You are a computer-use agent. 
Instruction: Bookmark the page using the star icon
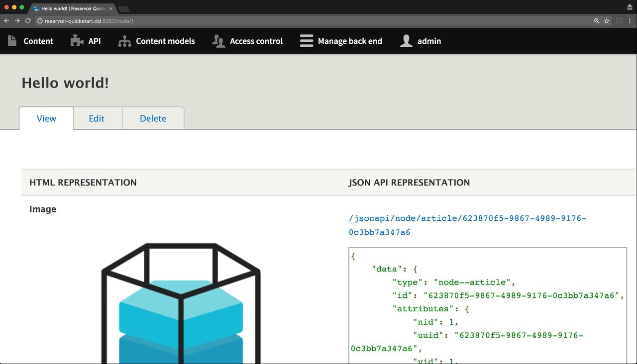[x=606, y=21]
